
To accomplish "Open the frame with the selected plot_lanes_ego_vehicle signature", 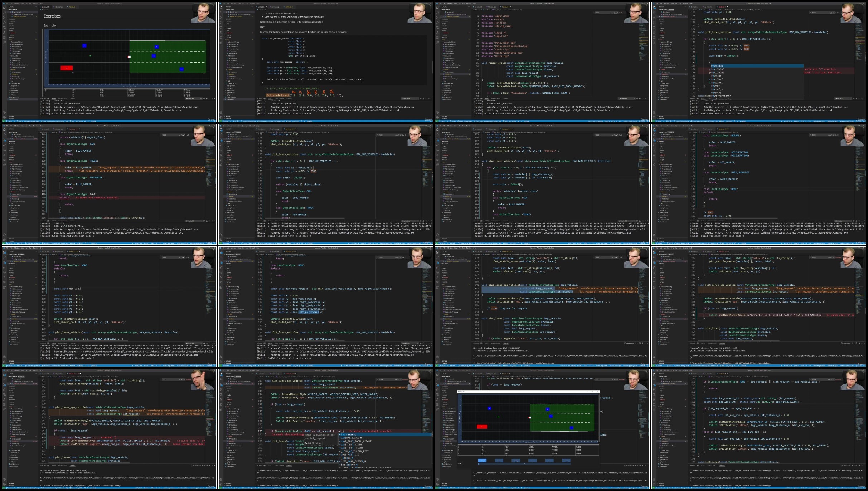I will [x=542, y=306].
